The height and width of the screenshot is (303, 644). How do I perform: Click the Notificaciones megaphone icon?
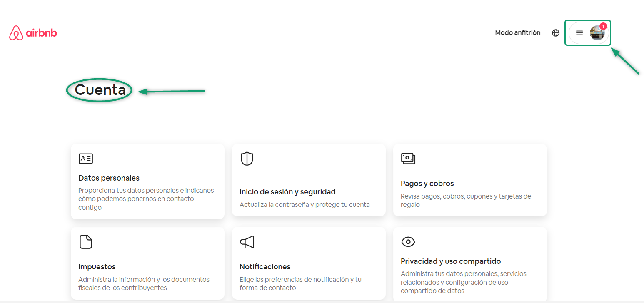[x=247, y=242]
